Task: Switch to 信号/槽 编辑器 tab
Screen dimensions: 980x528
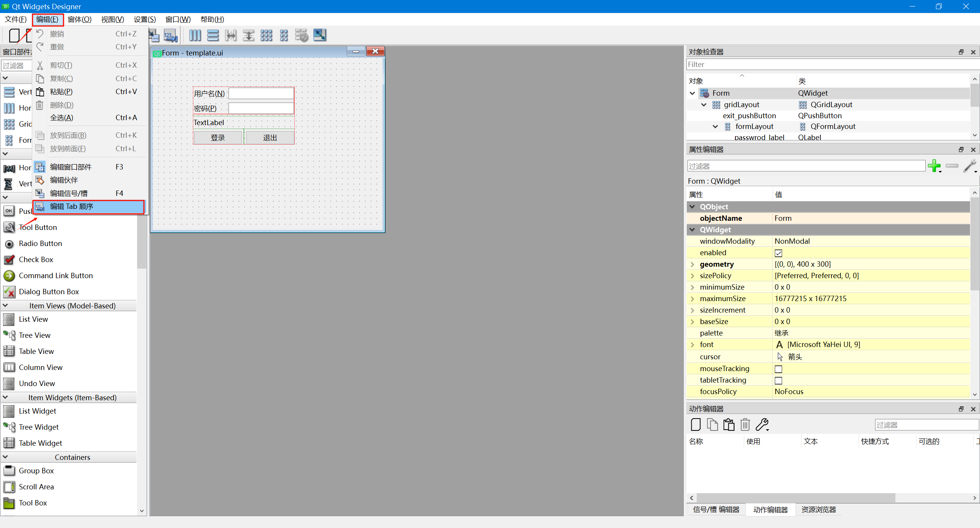Action: [716, 510]
